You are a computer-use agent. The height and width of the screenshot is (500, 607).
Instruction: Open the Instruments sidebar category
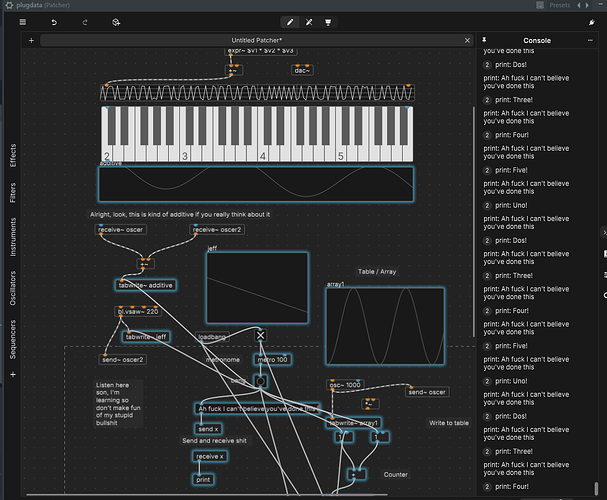(x=13, y=237)
